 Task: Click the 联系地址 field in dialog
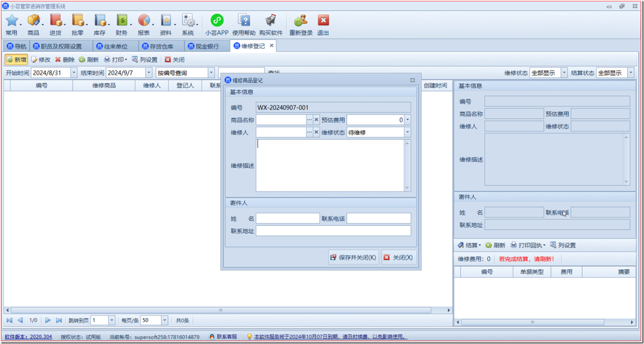click(333, 231)
